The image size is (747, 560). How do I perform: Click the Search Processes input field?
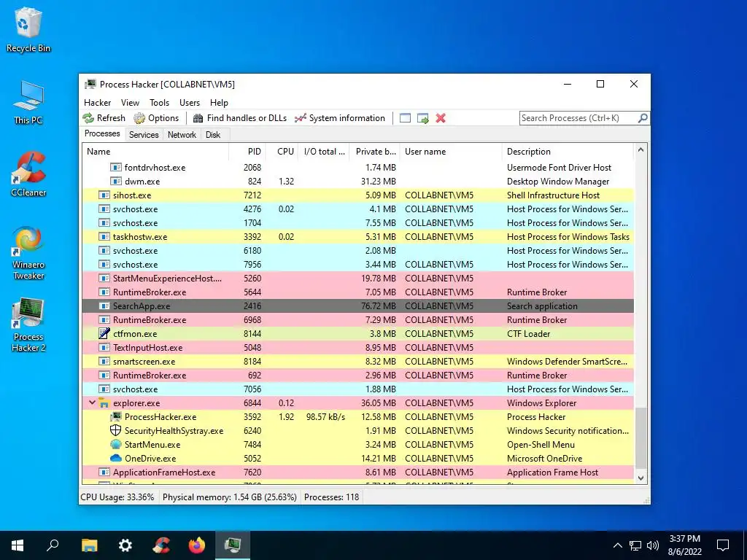click(x=578, y=117)
